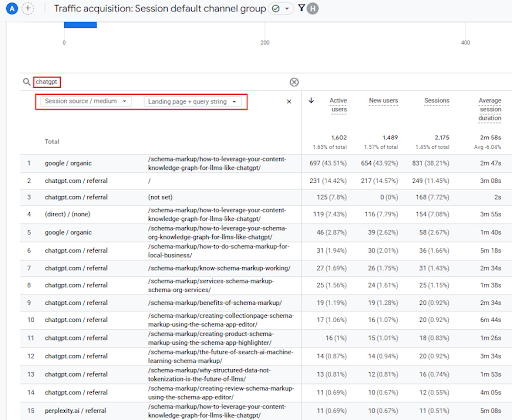
Task: Open the green check status dropdown beside title
Action: click(x=281, y=9)
